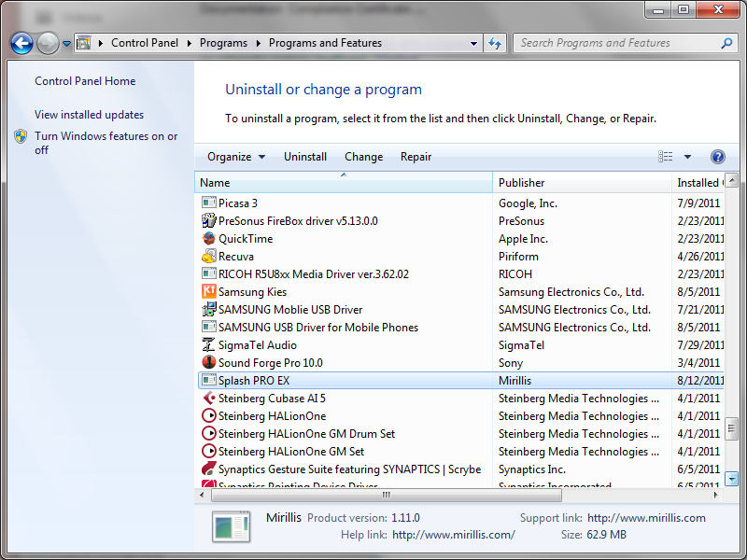747x560 pixels.
Task: Open the address bar history dropdown
Action: click(473, 43)
